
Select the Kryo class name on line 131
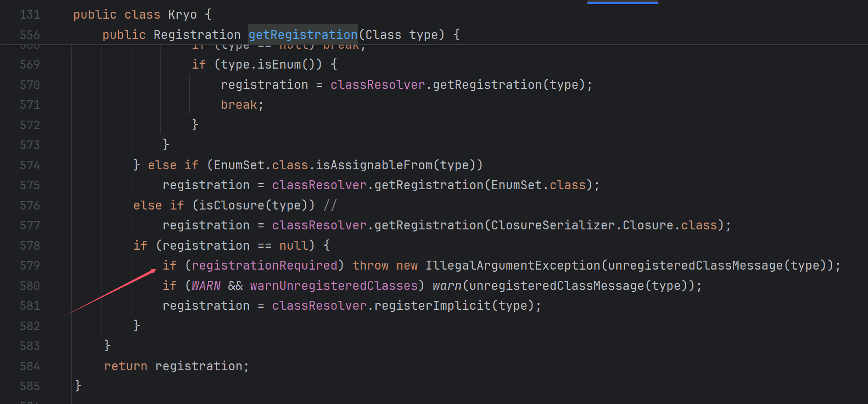(x=183, y=15)
